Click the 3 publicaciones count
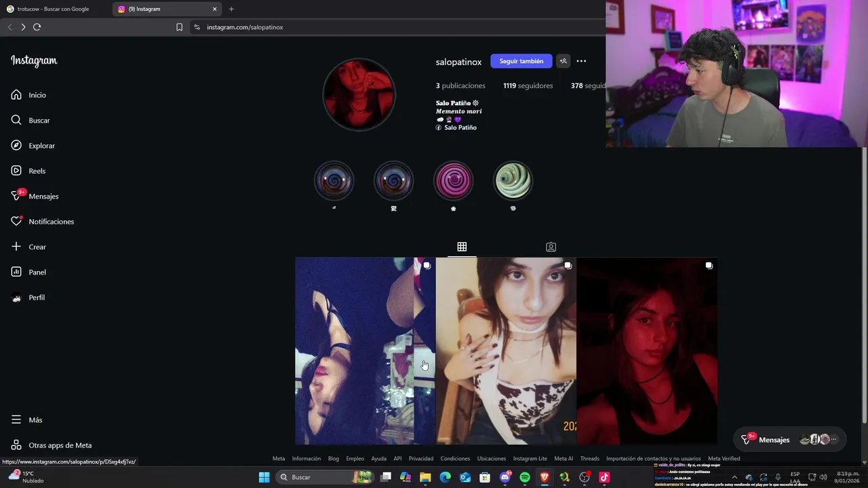 pos(460,85)
